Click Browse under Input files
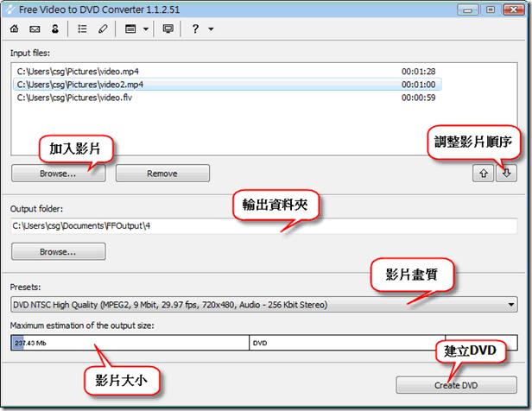Image resolution: width=532 pixels, height=411 pixels. (x=59, y=174)
